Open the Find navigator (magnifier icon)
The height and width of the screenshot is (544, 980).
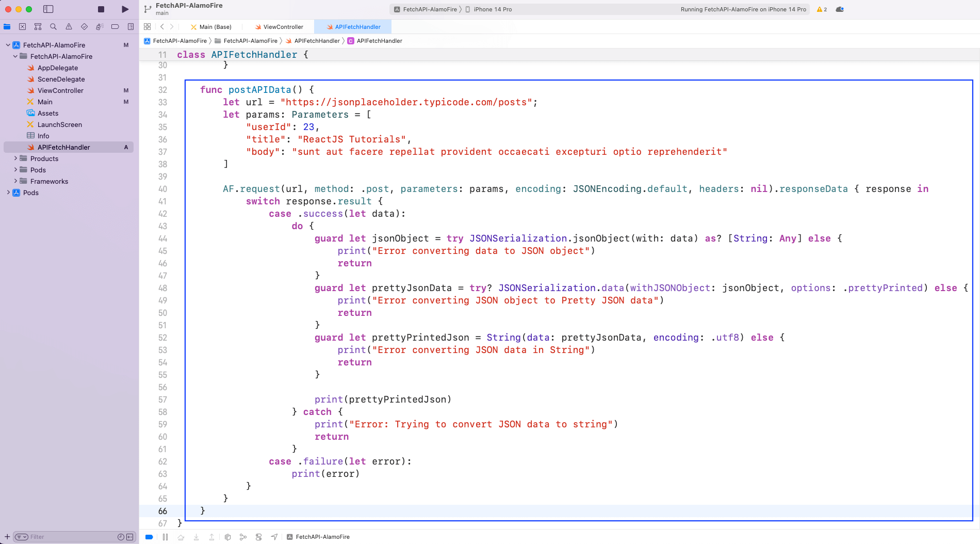(x=53, y=27)
